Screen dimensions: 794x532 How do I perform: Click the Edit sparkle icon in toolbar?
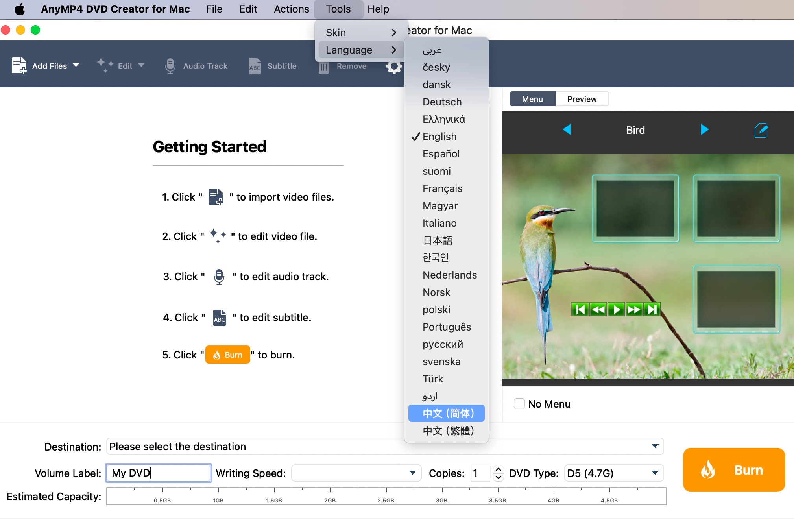point(105,65)
